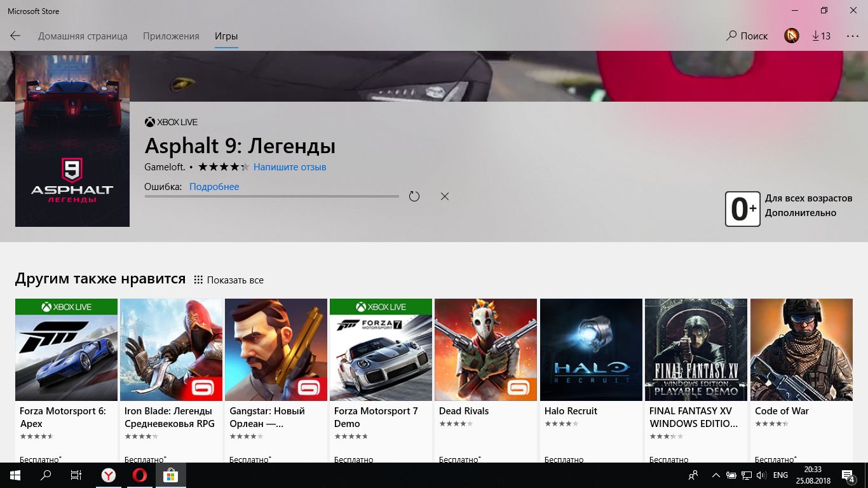Open the FINAL FANTASY XV tile
Image resolution: width=868 pixels, height=488 pixels.
696,380
